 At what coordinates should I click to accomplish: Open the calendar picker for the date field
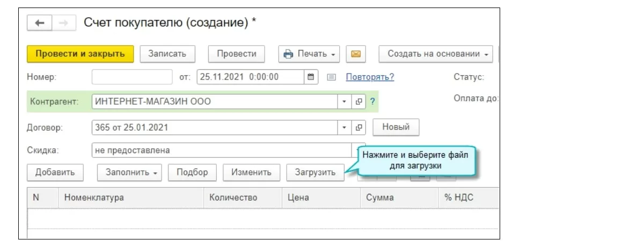[311, 77]
